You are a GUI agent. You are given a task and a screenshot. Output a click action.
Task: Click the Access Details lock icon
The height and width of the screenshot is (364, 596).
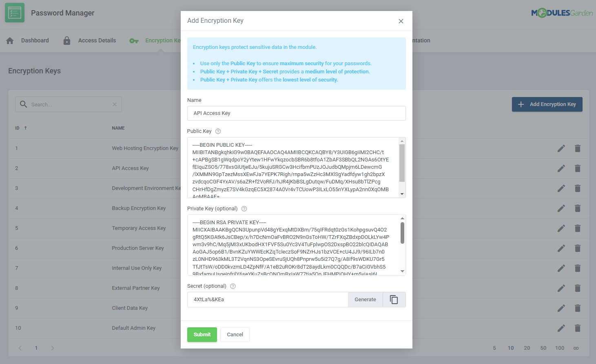click(67, 40)
